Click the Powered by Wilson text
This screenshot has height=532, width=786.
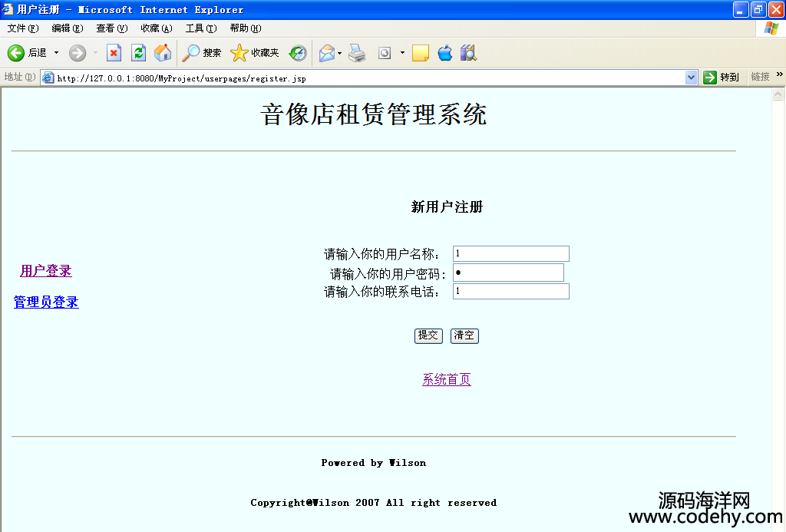pyautogui.click(x=374, y=463)
